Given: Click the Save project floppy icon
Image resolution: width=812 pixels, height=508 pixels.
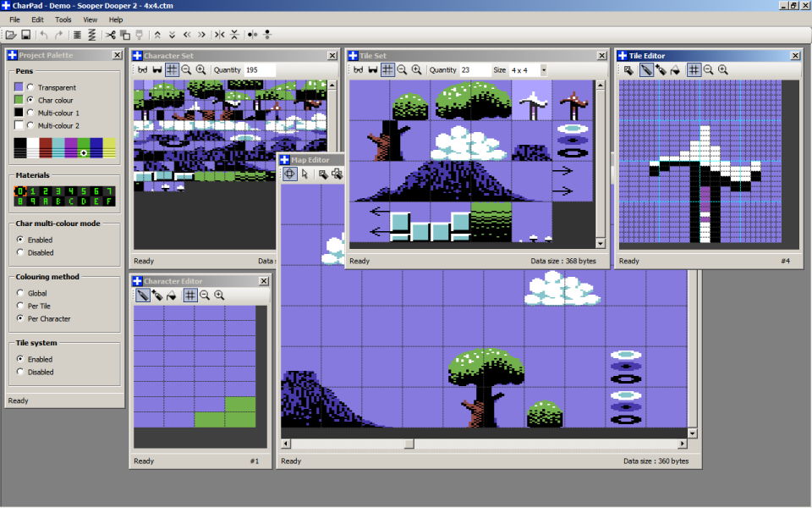Looking at the screenshot, I should point(25,35).
